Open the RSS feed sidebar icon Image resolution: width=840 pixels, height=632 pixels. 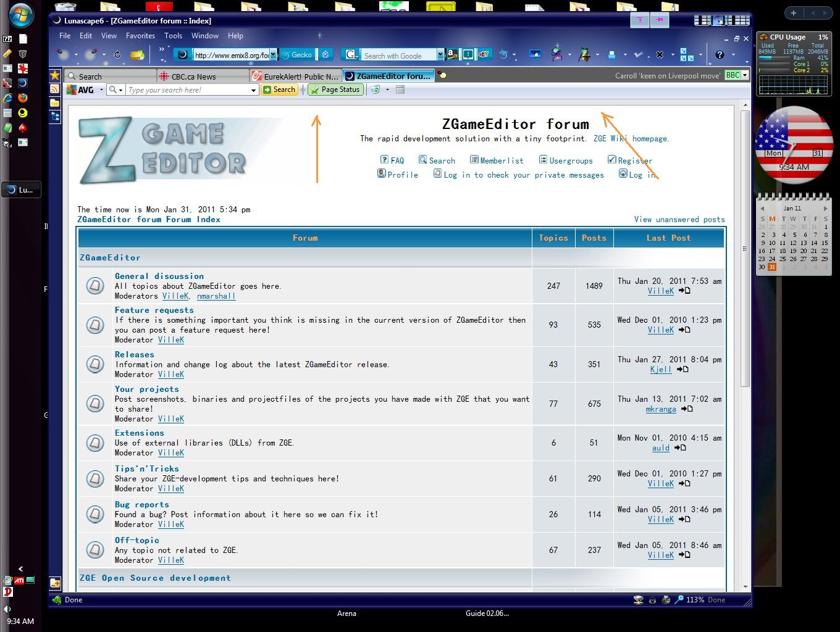pos(55,89)
